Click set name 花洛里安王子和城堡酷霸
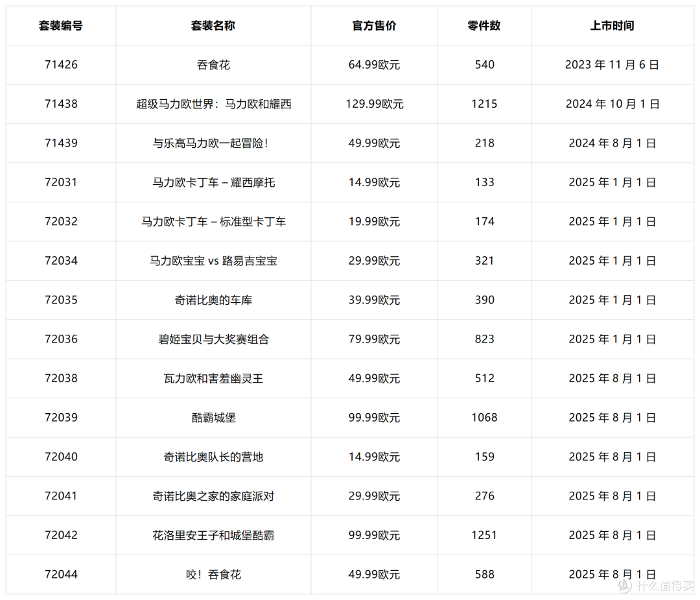 (x=213, y=536)
